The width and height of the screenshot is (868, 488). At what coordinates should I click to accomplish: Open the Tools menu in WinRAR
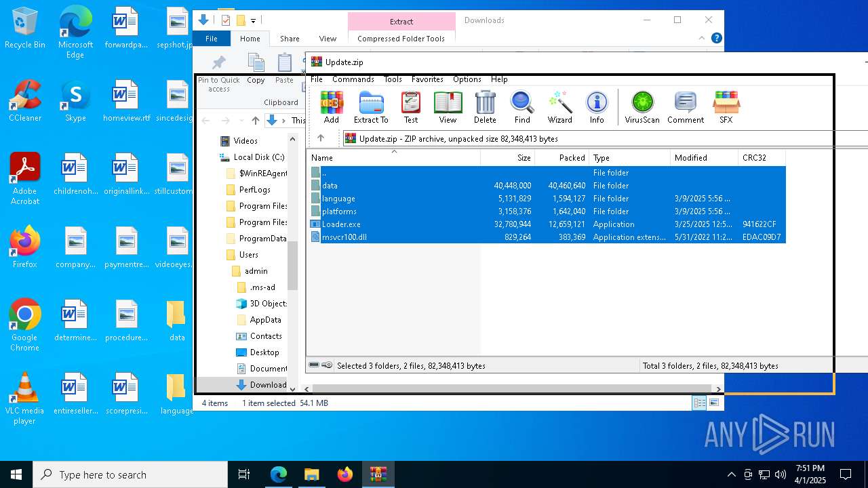(x=393, y=79)
